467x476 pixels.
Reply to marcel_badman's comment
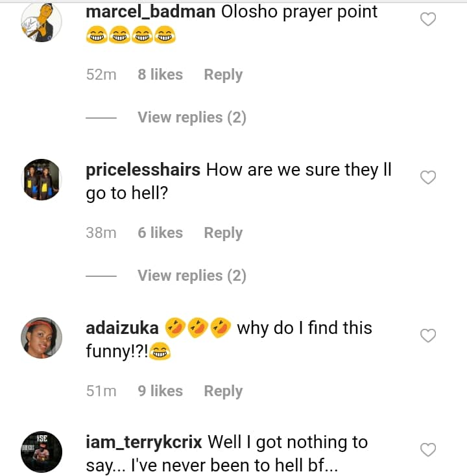pyautogui.click(x=223, y=75)
